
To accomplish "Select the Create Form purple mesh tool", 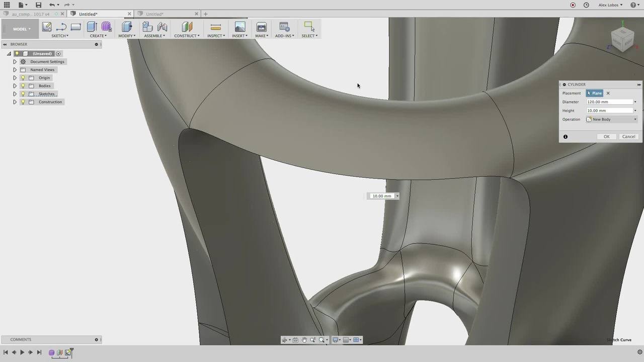I will tap(106, 27).
